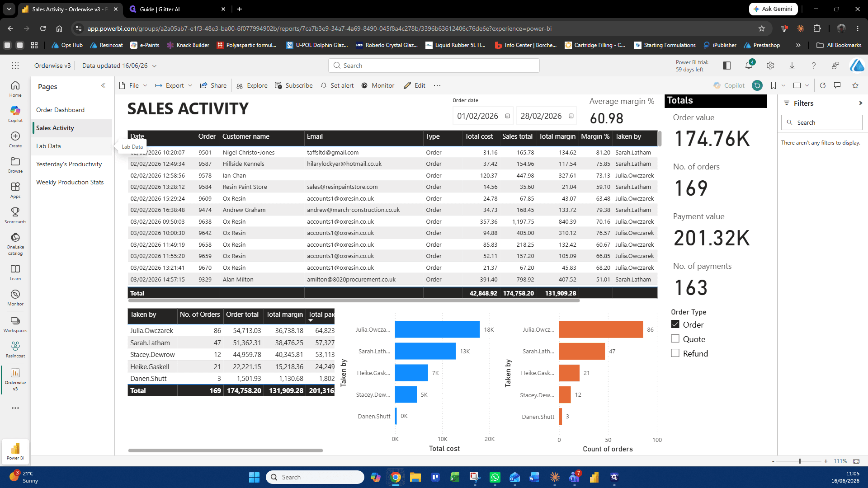Uncheck the Order type checkbox
The width and height of the screenshot is (868, 488).
click(675, 324)
